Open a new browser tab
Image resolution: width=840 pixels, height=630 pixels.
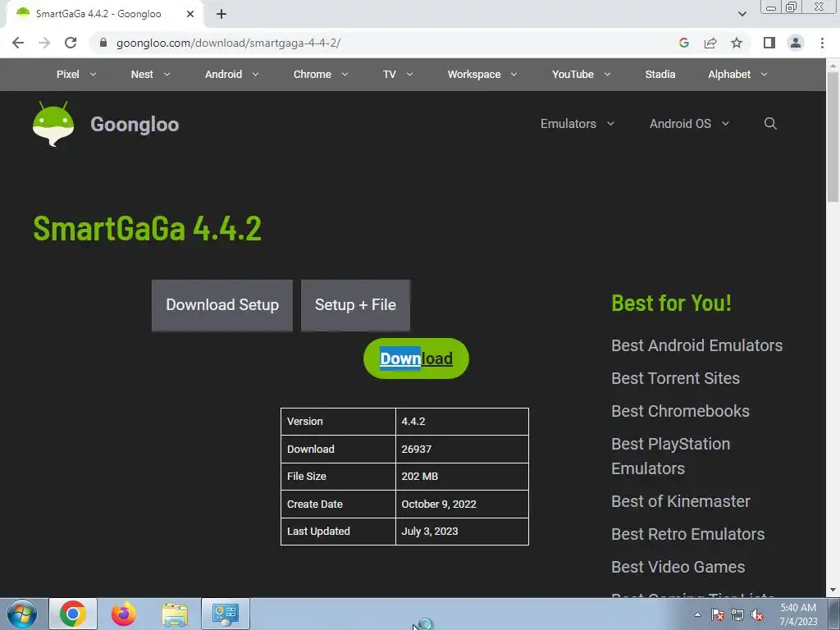(x=221, y=14)
